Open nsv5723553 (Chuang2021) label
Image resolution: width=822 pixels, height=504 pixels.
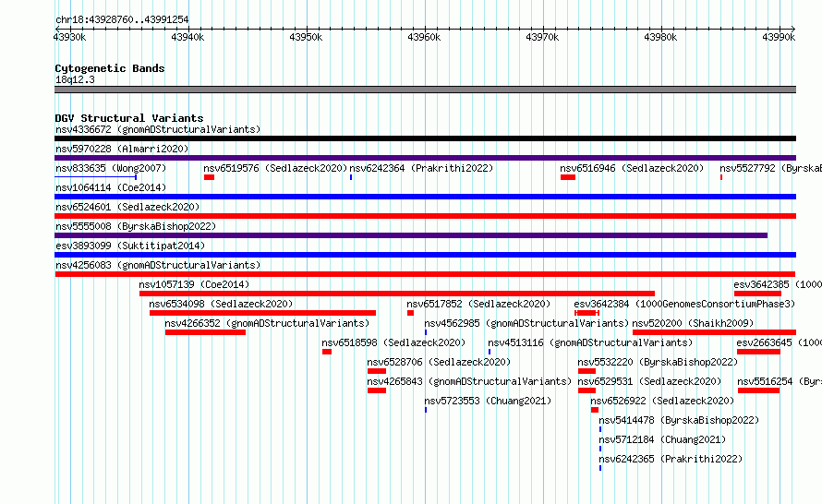pos(488,401)
